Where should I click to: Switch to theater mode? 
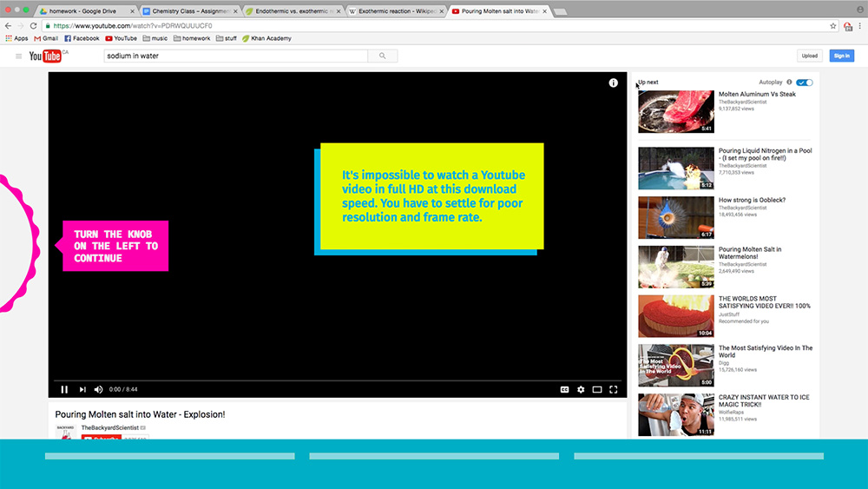point(597,389)
